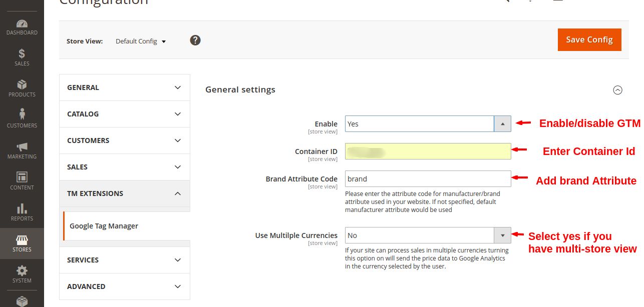The width and height of the screenshot is (644, 307).
Task: Click the Save Config button
Action: (x=589, y=39)
